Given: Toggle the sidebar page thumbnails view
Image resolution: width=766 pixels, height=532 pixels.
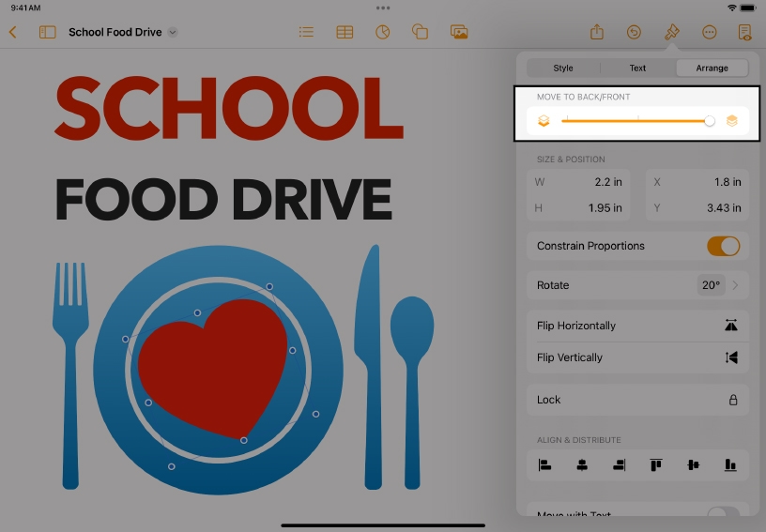Looking at the screenshot, I should pyautogui.click(x=47, y=32).
